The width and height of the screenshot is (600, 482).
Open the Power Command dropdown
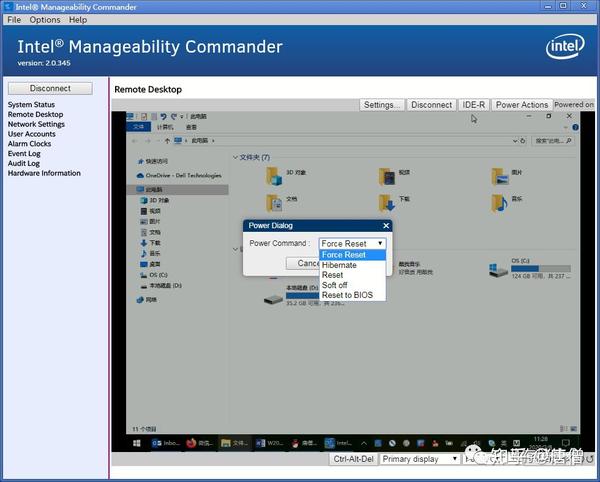click(352, 243)
